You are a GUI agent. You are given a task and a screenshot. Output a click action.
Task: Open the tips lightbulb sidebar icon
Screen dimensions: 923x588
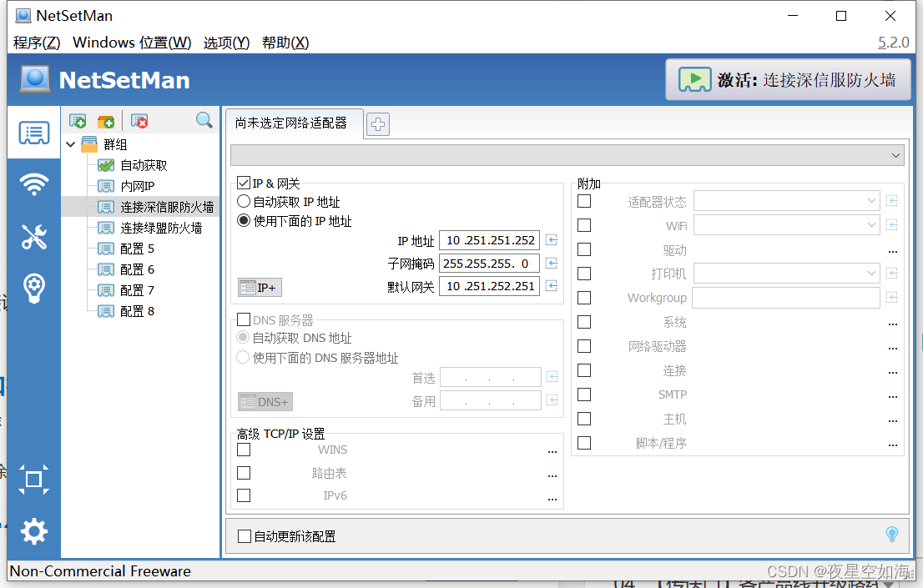[34, 289]
